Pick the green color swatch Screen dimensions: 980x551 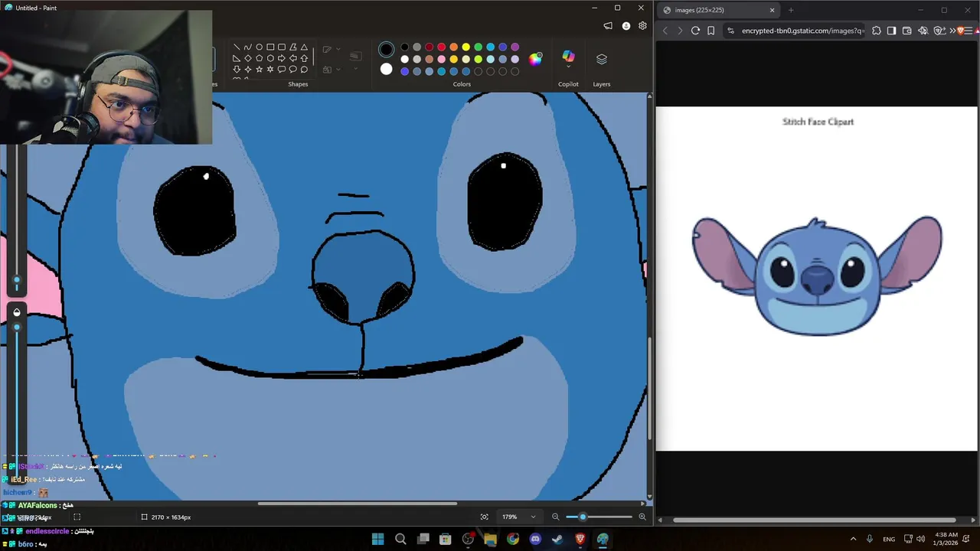pyautogui.click(x=478, y=47)
